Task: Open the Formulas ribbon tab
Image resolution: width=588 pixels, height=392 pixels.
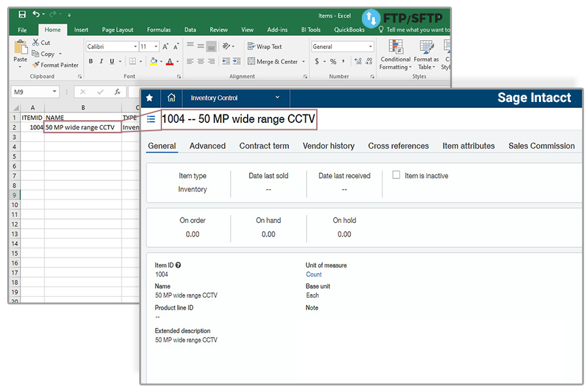Action: tap(159, 29)
